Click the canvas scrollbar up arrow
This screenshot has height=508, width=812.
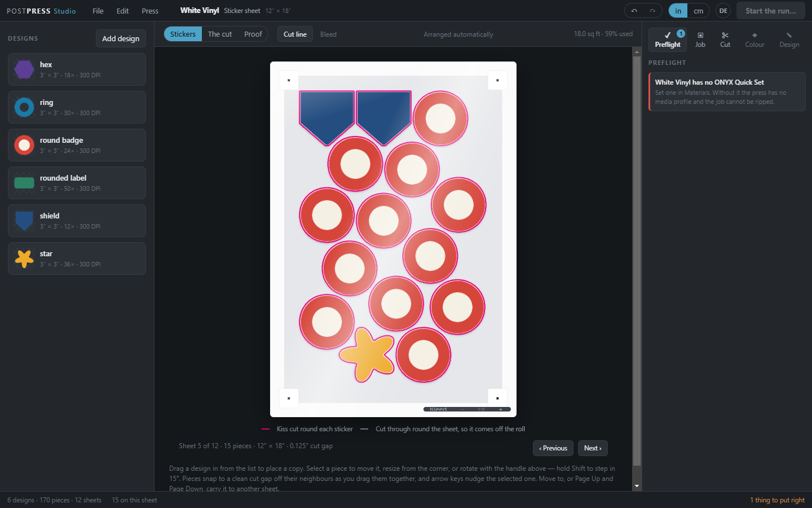(637, 51)
